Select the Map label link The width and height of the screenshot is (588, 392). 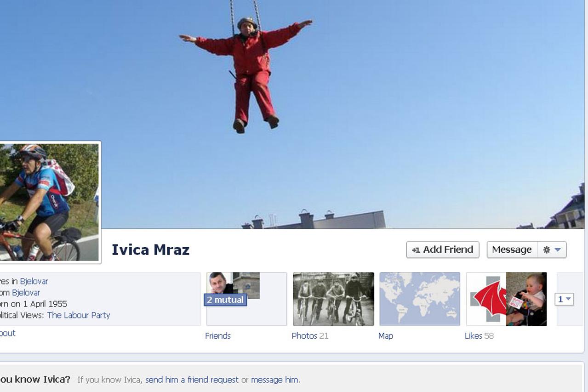tap(385, 336)
